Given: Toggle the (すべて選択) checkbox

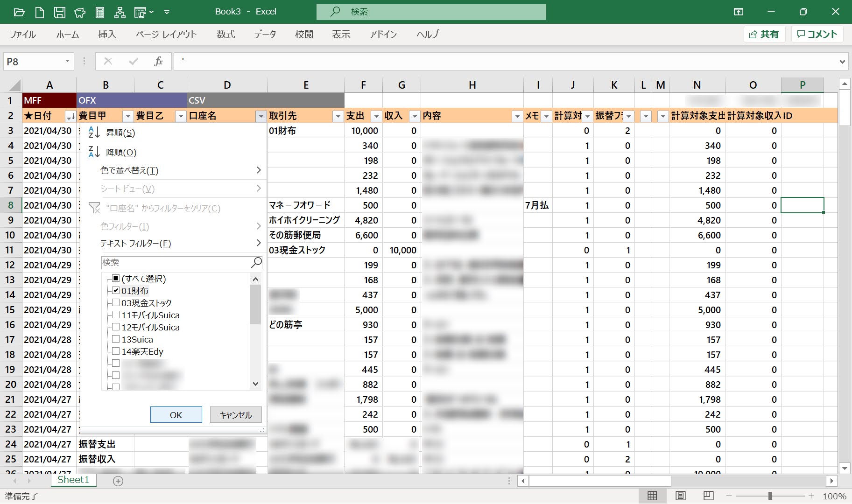Looking at the screenshot, I should 116,278.
